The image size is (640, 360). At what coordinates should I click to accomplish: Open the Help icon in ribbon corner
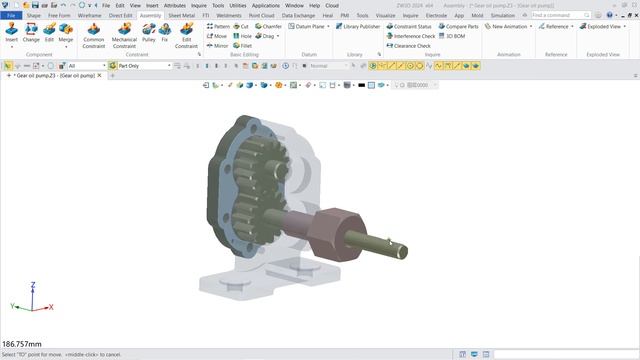click(x=609, y=15)
